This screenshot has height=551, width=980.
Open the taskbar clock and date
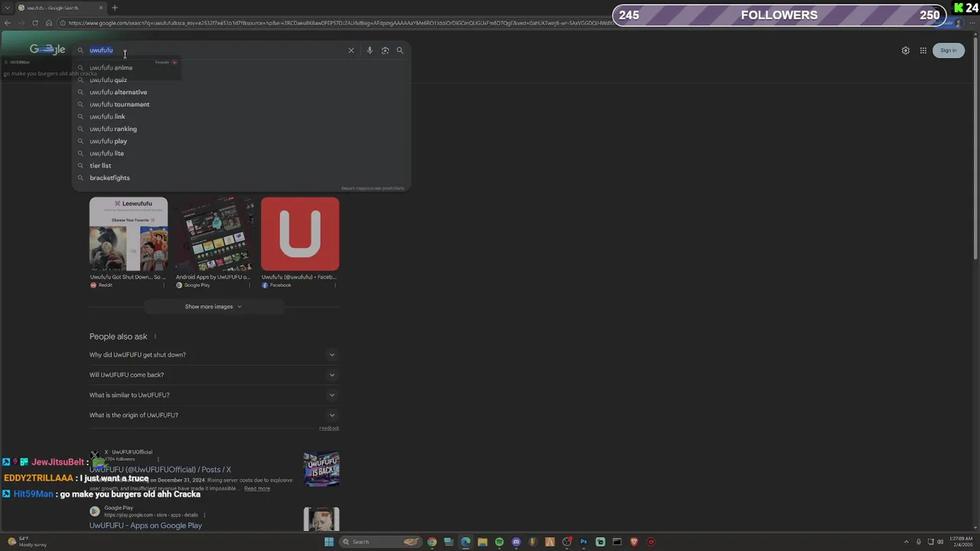click(961, 542)
